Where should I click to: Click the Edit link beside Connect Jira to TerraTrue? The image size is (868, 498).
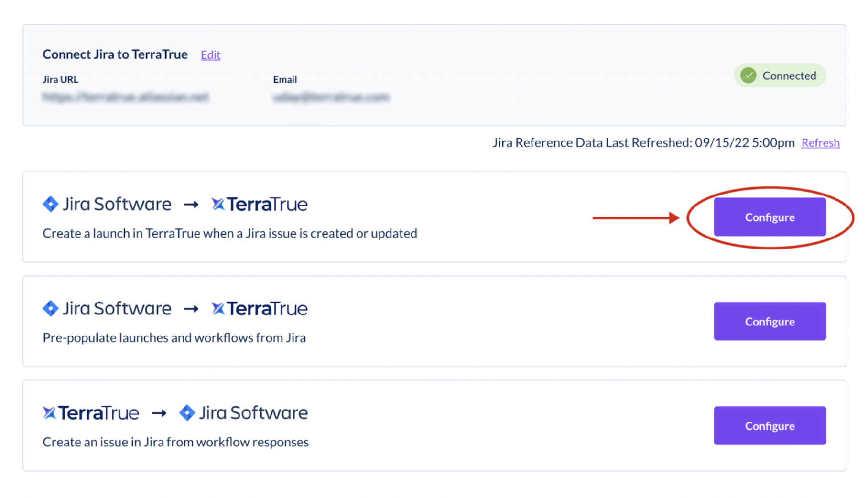coord(210,54)
